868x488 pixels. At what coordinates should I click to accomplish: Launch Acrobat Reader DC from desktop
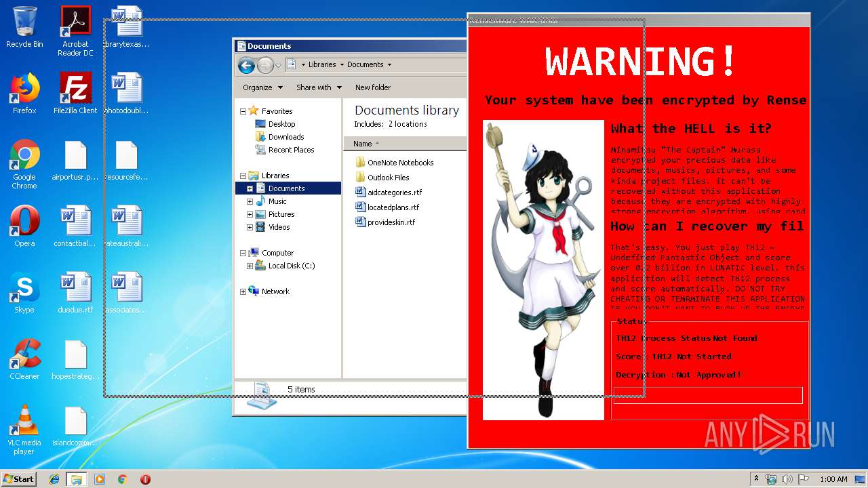click(x=75, y=31)
